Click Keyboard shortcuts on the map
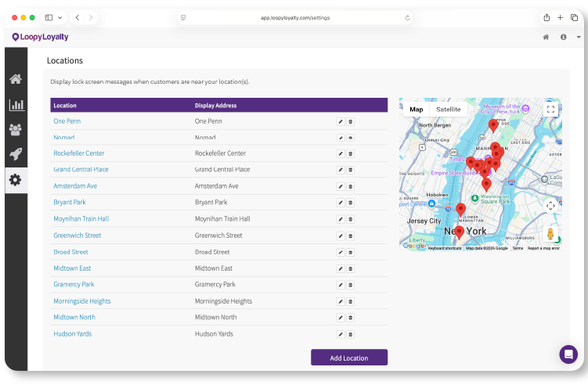 coord(445,248)
